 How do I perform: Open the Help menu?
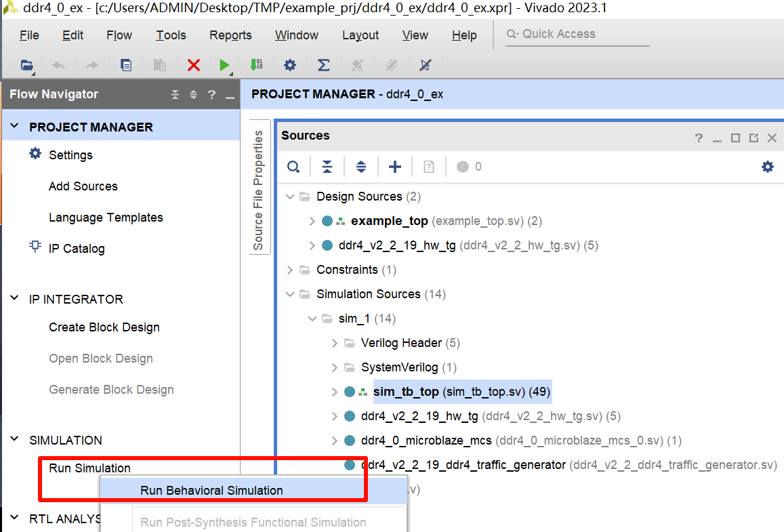[464, 35]
